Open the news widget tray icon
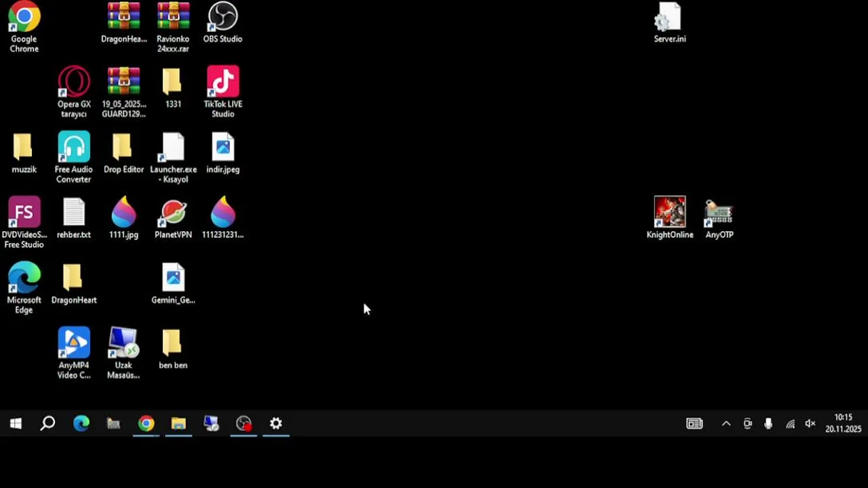The height and width of the screenshot is (488, 868). [x=694, y=424]
